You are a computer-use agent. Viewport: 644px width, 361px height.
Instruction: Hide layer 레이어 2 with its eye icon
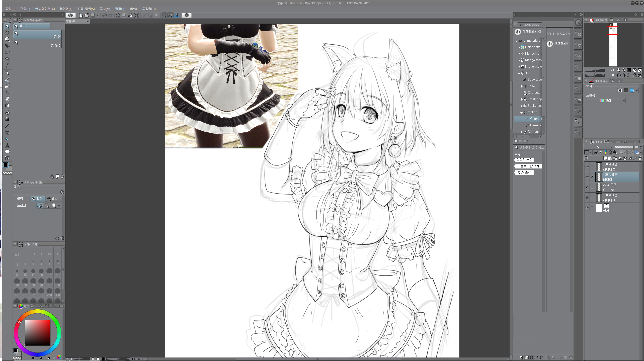tap(587, 167)
